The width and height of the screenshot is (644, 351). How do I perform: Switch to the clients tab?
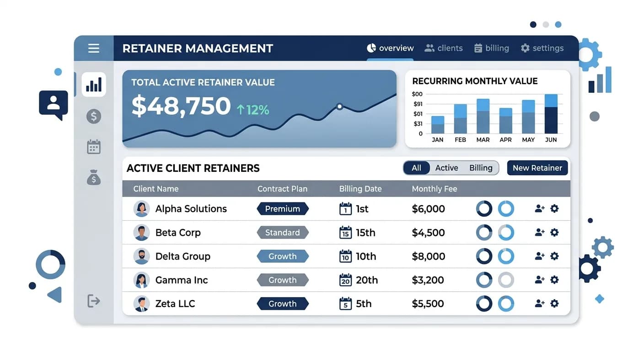(444, 48)
